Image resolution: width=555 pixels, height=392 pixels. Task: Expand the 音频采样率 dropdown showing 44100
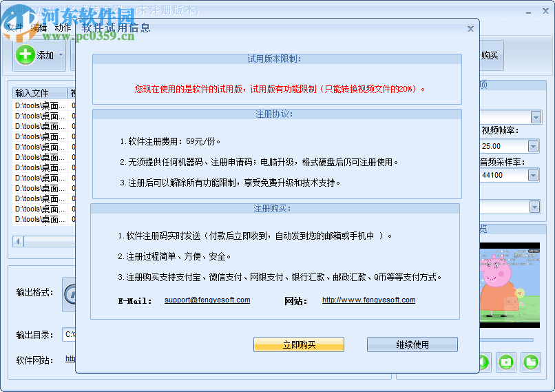tap(534, 175)
